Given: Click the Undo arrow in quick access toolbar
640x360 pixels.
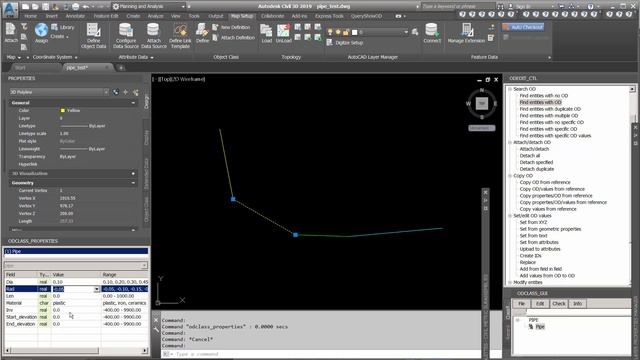Looking at the screenshot, I should click(86, 7).
